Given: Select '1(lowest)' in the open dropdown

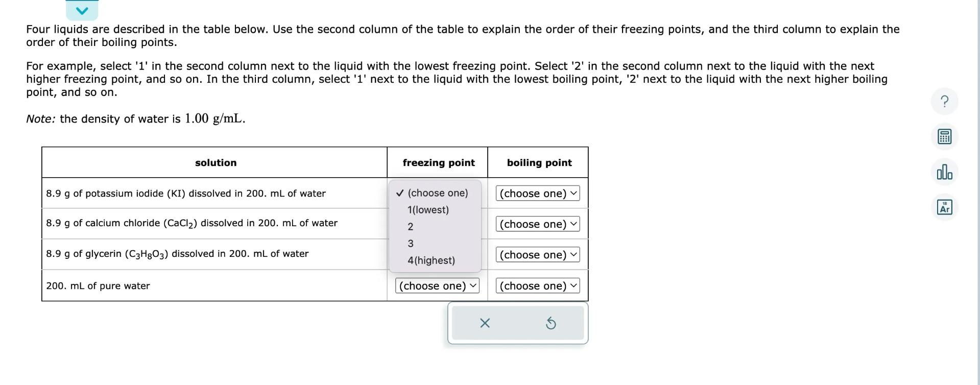Looking at the screenshot, I should click(x=428, y=209).
